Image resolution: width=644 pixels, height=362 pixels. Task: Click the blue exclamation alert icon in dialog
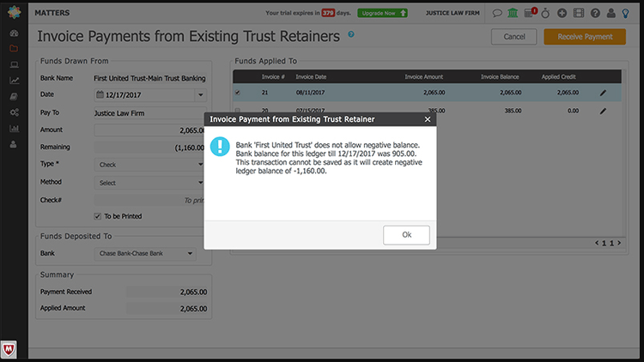(x=220, y=147)
